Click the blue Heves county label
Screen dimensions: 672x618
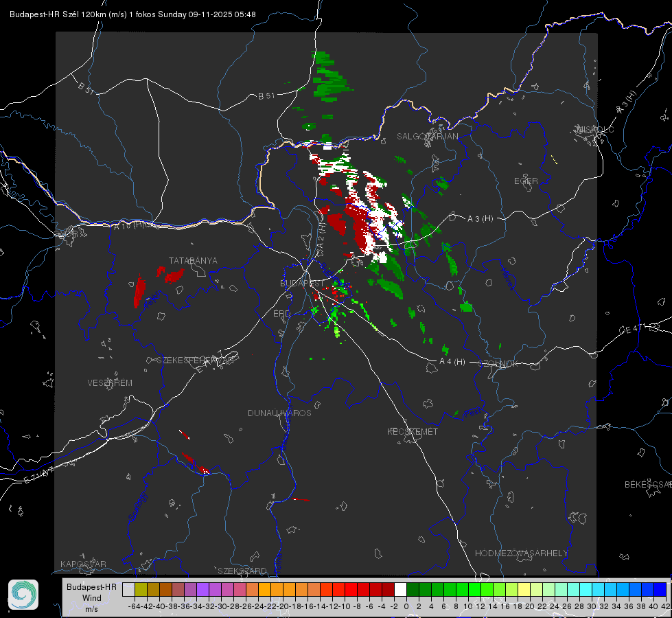pos(507,279)
